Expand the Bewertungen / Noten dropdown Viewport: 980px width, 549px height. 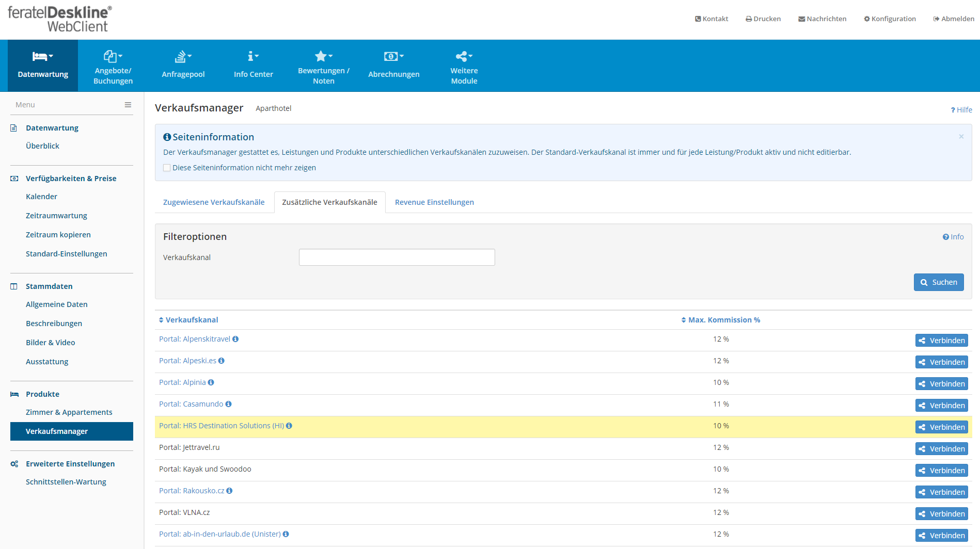pos(324,66)
